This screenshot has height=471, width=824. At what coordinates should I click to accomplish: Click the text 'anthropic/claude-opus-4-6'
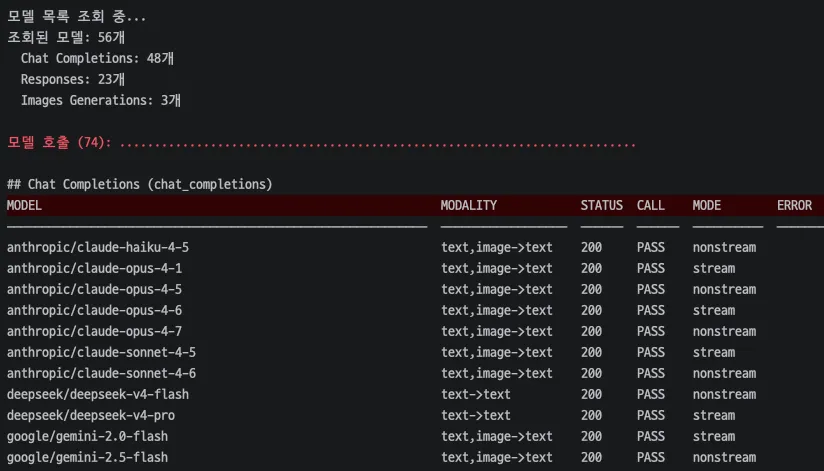tap(95, 310)
